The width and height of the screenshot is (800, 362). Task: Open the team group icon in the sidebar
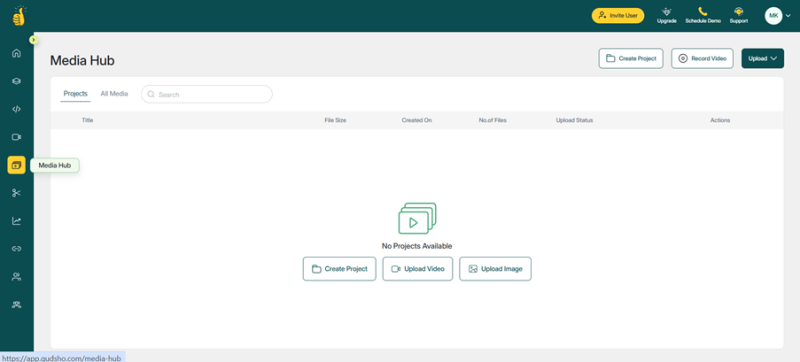click(x=16, y=305)
